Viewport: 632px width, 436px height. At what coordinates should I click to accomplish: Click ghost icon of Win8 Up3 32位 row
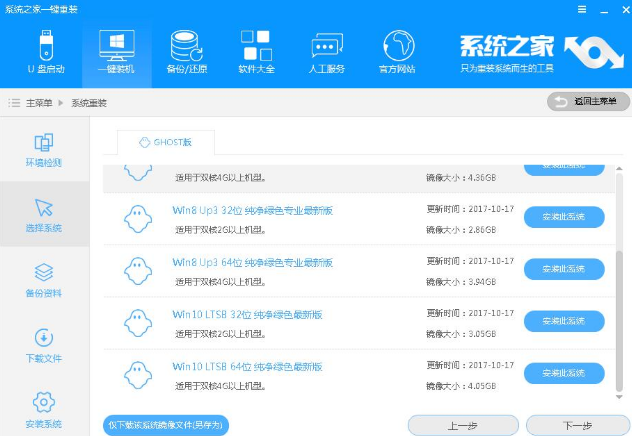(138, 219)
